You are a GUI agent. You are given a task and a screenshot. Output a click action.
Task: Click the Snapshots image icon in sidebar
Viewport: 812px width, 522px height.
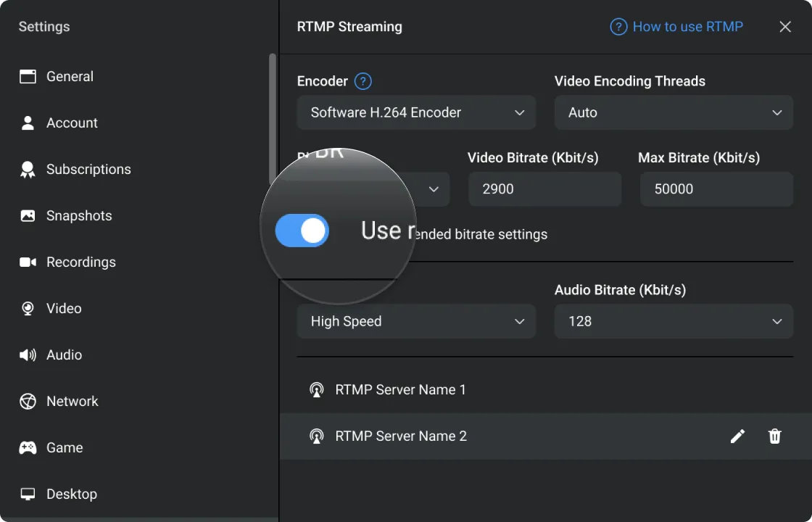pos(28,215)
